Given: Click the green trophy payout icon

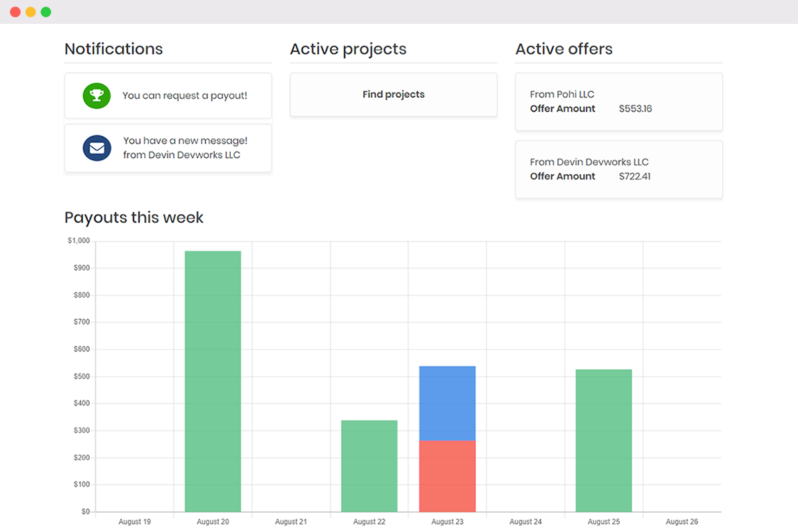Looking at the screenshot, I should coord(96,96).
